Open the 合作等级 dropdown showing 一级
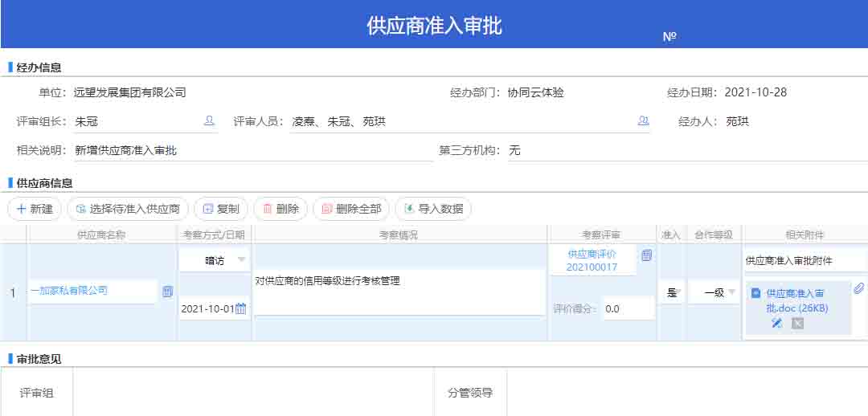Viewport: 868px width, 416px height. (x=715, y=292)
